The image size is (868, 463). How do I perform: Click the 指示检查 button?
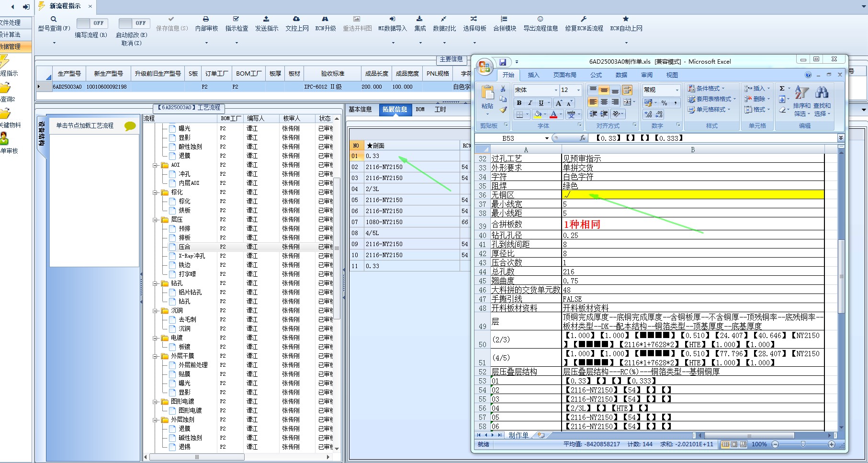click(237, 24)
